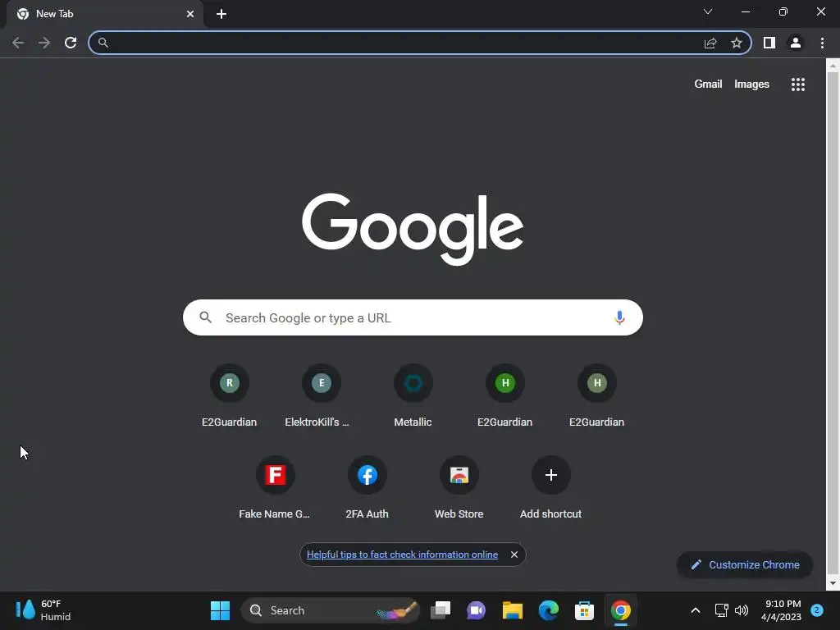Image resolution: width=840 pixels, height=630 pixels.
Task: Open the Chat app on the taskbar
Action: pos(477,610)
